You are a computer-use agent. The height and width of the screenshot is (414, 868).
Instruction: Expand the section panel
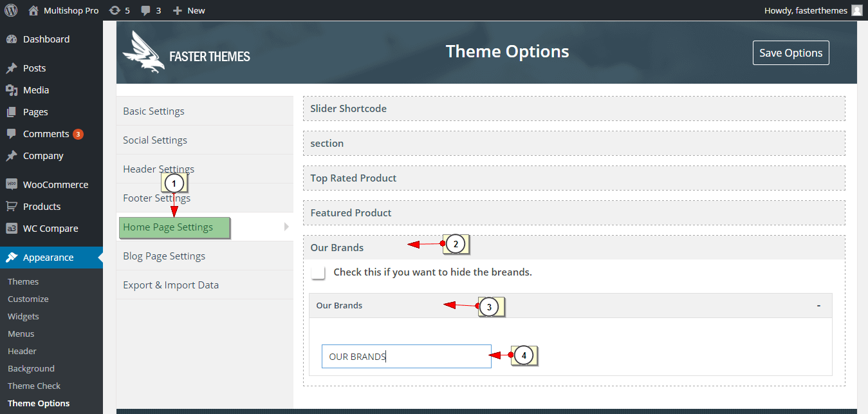[x=574, y=144]
